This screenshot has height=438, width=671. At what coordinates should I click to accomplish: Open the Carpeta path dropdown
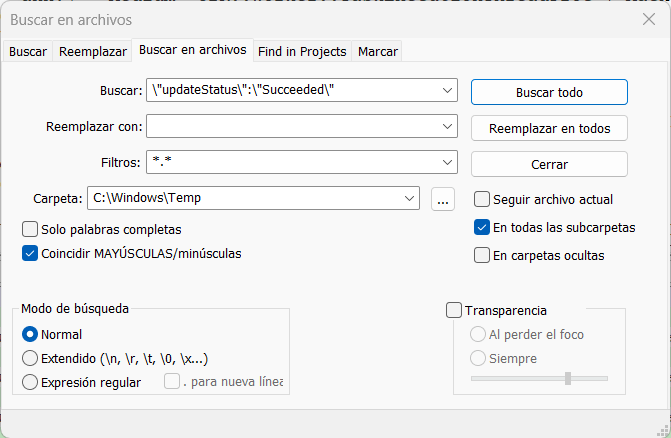point(409,199)
